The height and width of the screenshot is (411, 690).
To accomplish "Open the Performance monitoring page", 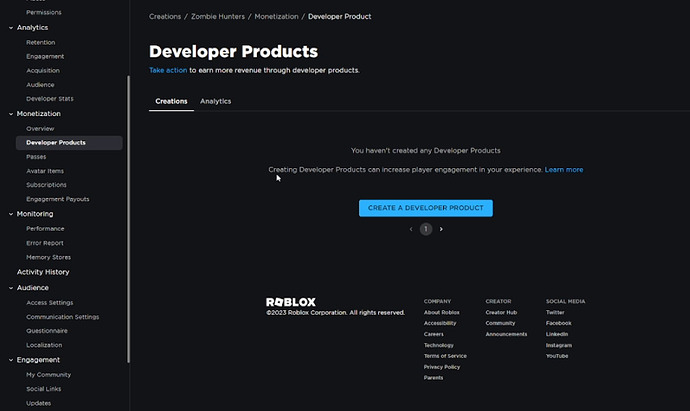I will pos(45,228).
